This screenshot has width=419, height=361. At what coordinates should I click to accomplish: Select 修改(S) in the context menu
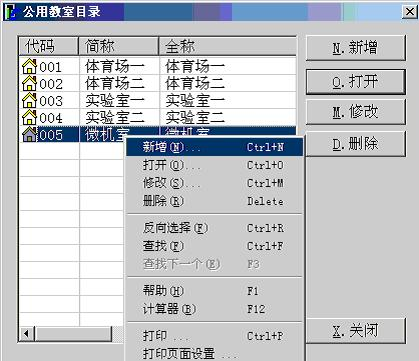click(214, 183)
